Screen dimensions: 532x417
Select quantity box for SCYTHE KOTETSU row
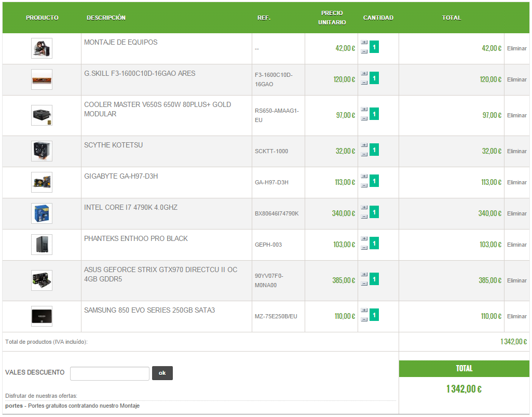click(x=374, y=150)
